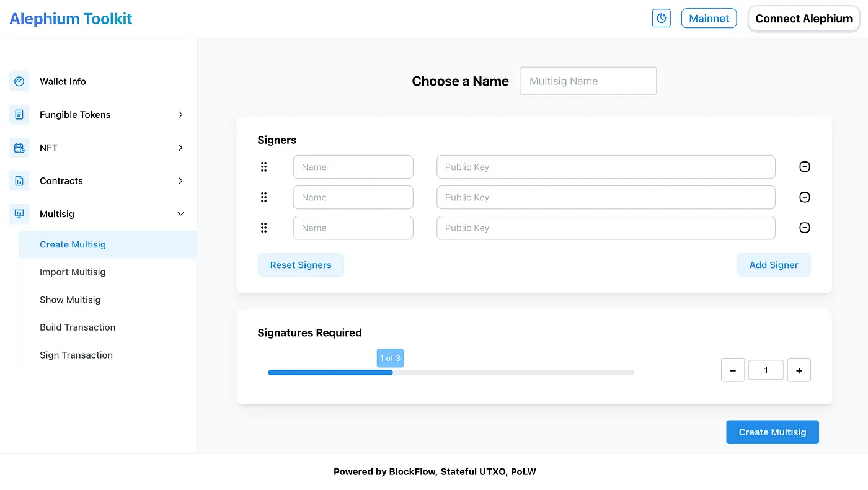Click the Add Signer button
Screen dimensions: 868x490
point(774,265)
